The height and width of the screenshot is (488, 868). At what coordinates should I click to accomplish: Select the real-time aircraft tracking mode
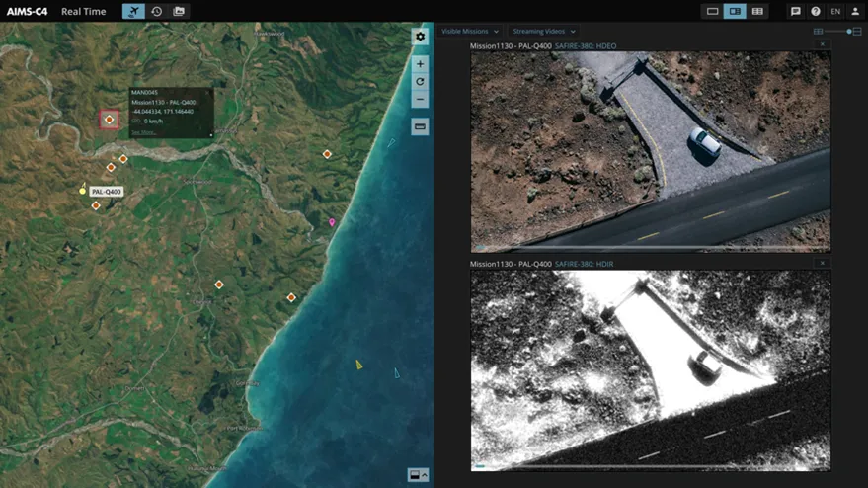point(133,11)
